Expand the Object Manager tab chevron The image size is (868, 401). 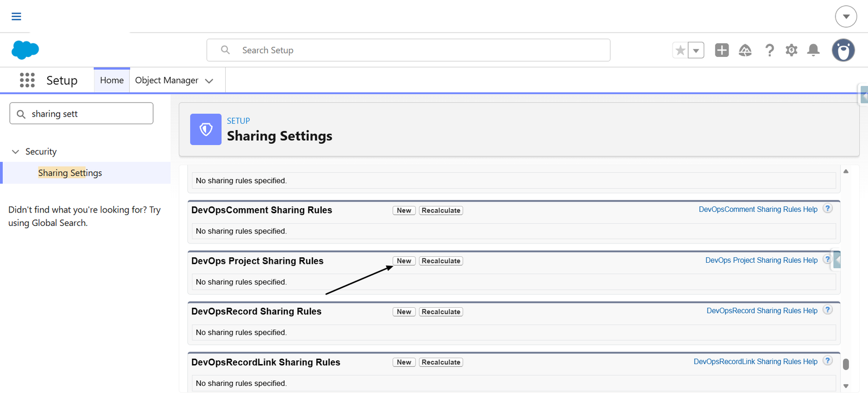click(x=209, y=81)
